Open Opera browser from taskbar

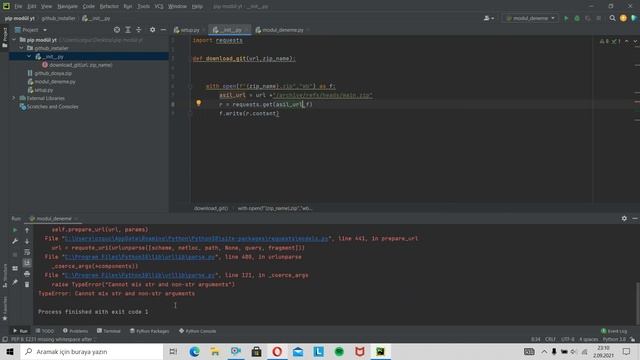(277, 351)
